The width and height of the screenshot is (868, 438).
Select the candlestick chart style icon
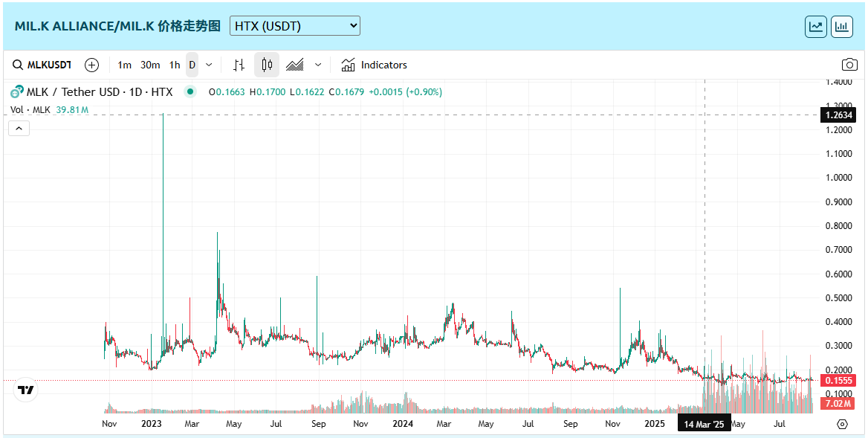pyautogui.click(x=267, y=65)
